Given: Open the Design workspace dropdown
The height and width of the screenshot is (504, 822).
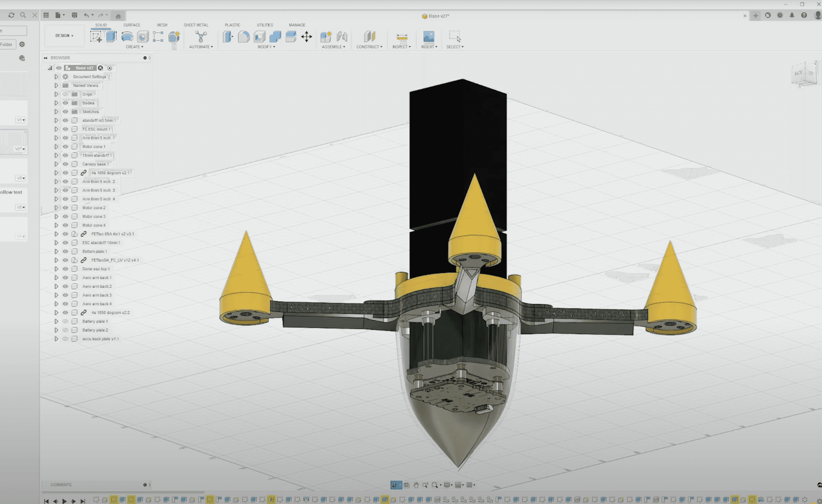Looking at the screenshot, I should pyautogui.click(x=64, y=36).
